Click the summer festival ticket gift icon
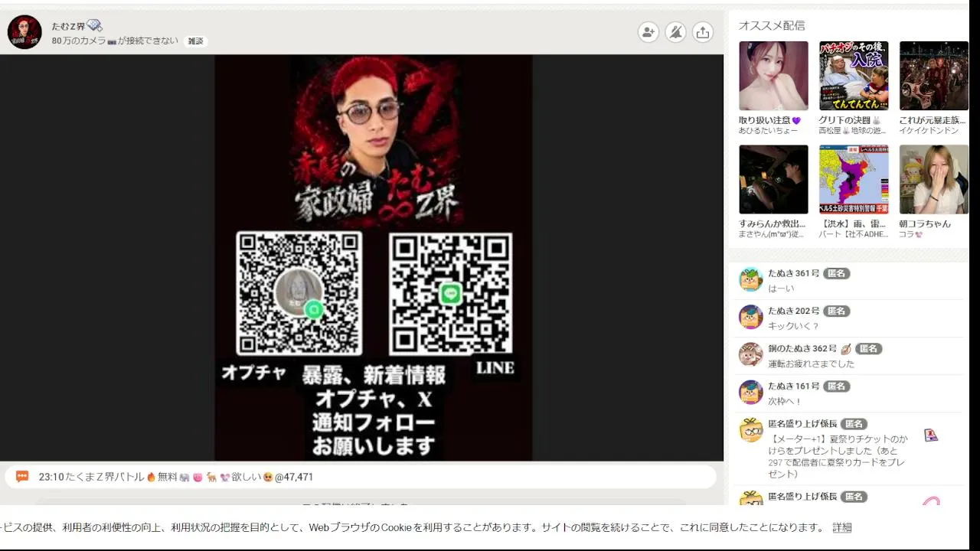 (x=931, y=435)
